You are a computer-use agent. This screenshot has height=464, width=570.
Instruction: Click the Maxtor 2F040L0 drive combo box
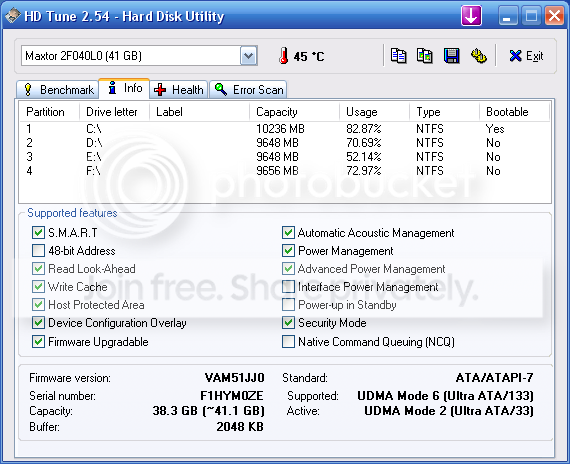click(139, 56)
